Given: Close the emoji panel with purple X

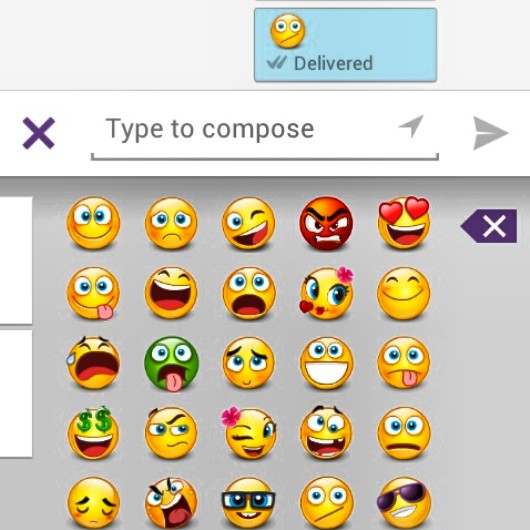Looking at the screenshot, I should 39,133.
